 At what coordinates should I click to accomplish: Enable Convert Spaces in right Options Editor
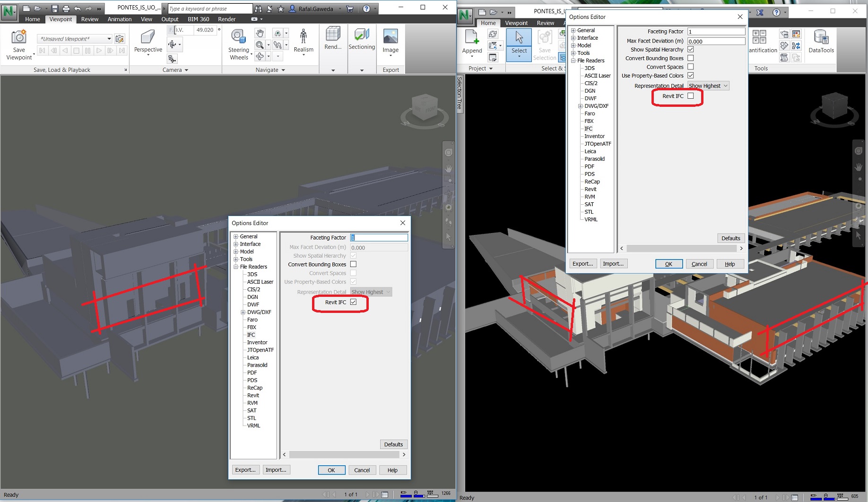(691, 67)
